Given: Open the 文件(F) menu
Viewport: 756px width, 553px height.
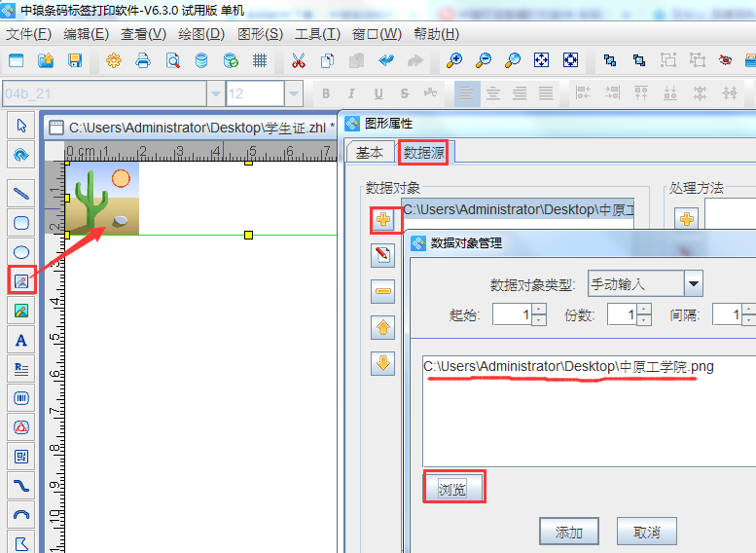Looking at the screenshot, I should 28,34.
